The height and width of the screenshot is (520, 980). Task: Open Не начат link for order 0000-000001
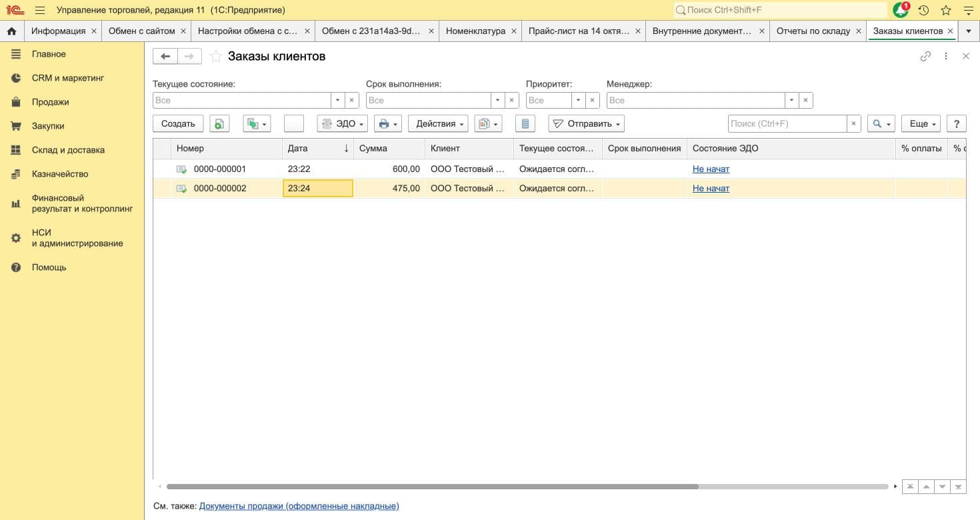point(711,169)
